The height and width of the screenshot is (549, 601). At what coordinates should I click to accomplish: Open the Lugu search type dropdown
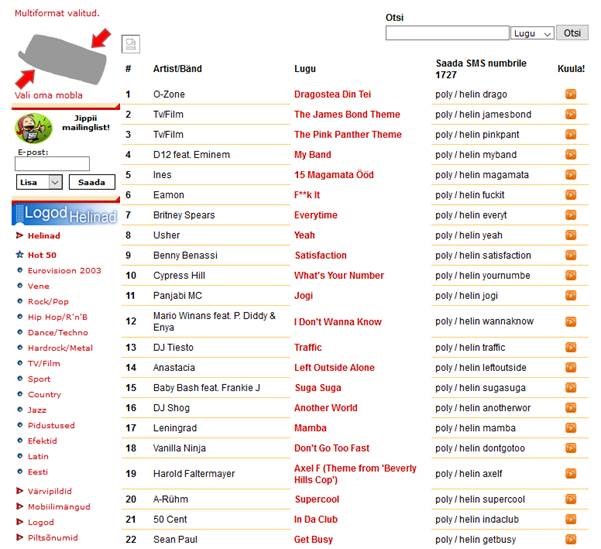pos(532,33)
